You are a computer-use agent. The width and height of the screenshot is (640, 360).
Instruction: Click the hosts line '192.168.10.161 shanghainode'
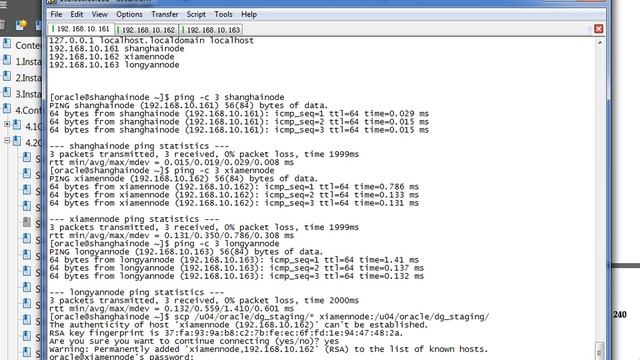coord(116,49)
